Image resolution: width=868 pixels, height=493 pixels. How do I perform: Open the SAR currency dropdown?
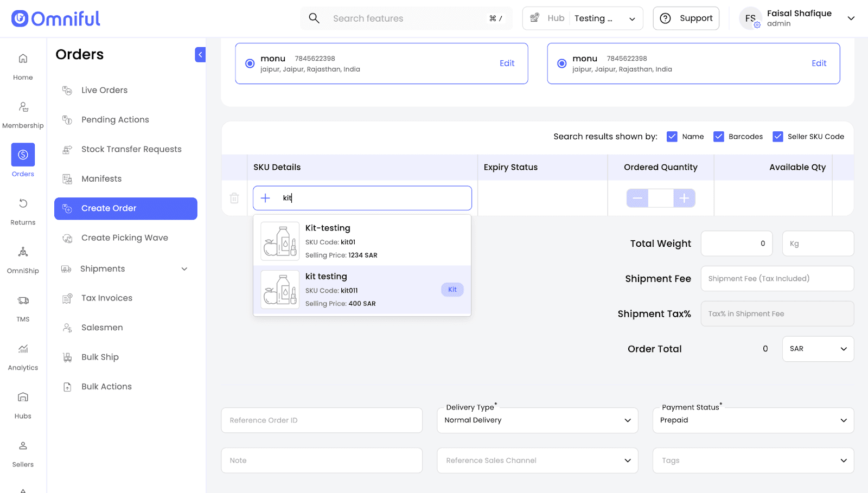pos(818,349)
